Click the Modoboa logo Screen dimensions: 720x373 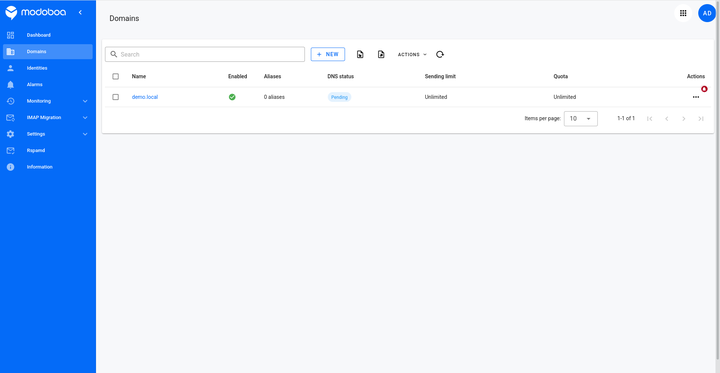pyautogui.click(x=35, y=13)
